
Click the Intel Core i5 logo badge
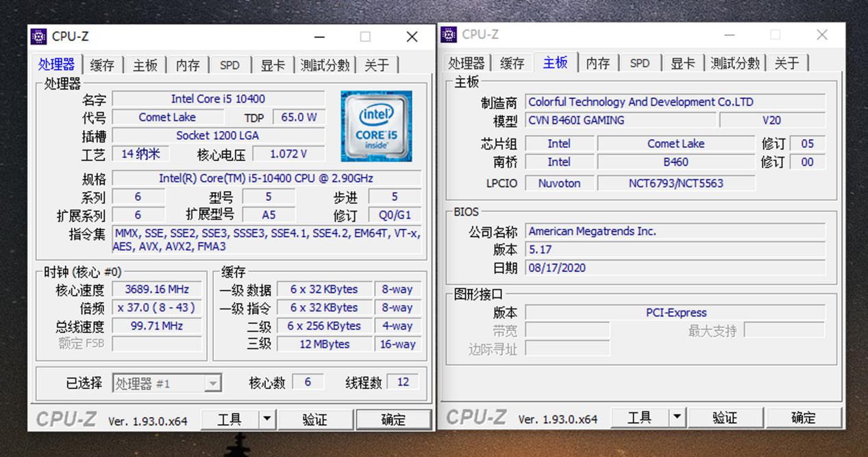[376, 126]
